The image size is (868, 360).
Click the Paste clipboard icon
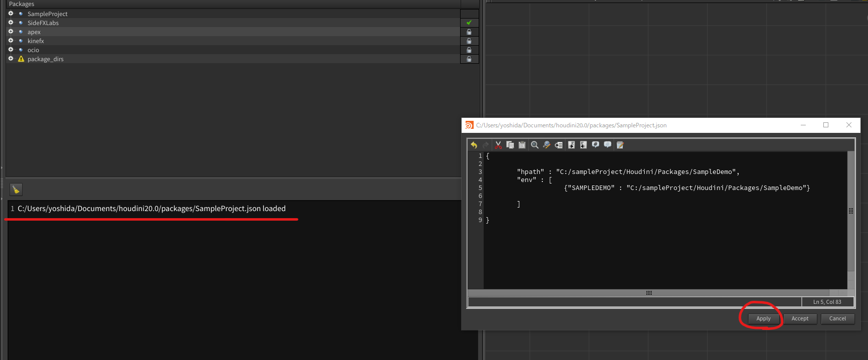522,145
